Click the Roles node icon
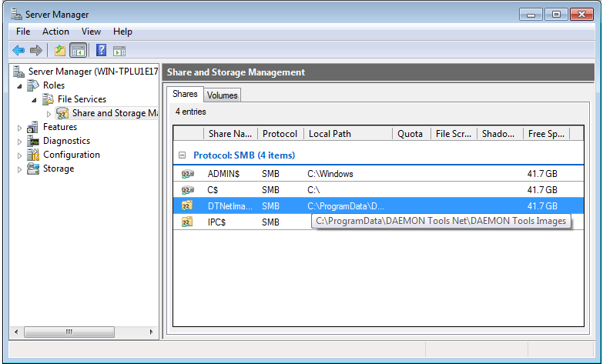 (33, 85)
